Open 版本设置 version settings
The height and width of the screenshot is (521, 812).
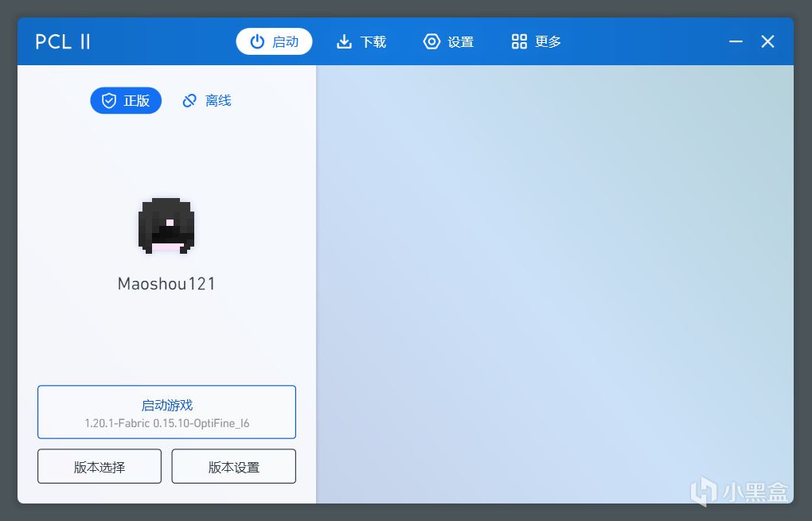click(233, 467)
